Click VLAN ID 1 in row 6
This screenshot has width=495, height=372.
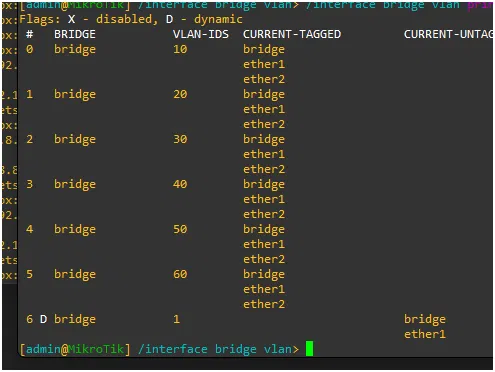click(x=176, y=319)
